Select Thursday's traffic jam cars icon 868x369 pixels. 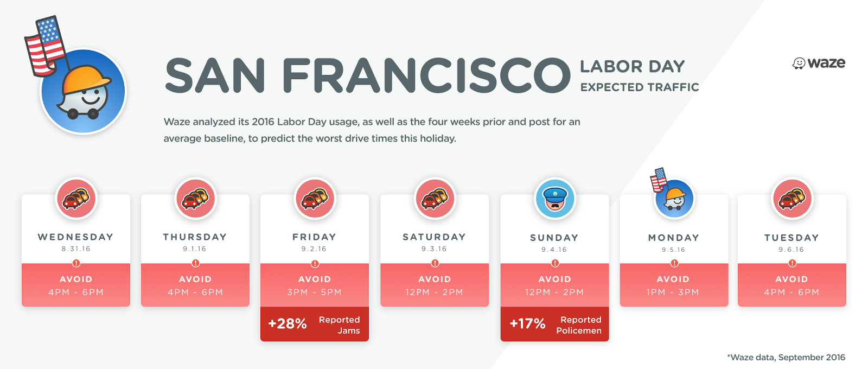[x=196, y=199]
